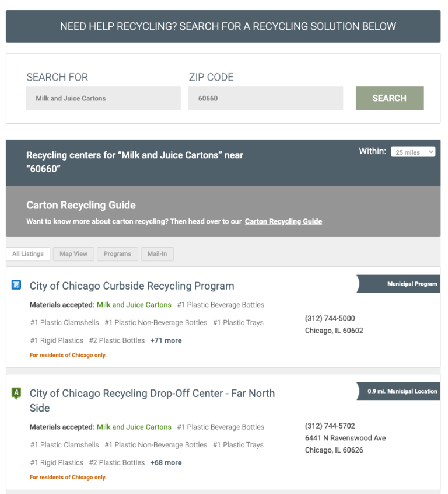Expand '+68 more' accepted materials

click(166, 462)
